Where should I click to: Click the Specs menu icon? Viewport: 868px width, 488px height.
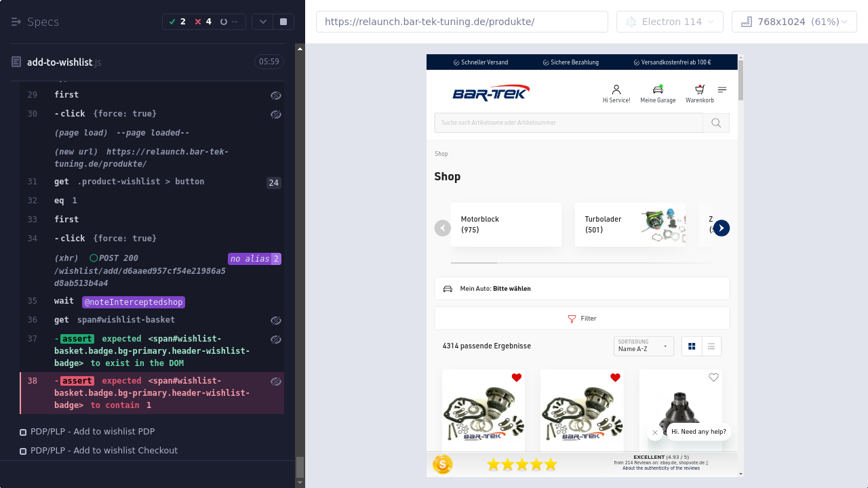pos(16,22)
